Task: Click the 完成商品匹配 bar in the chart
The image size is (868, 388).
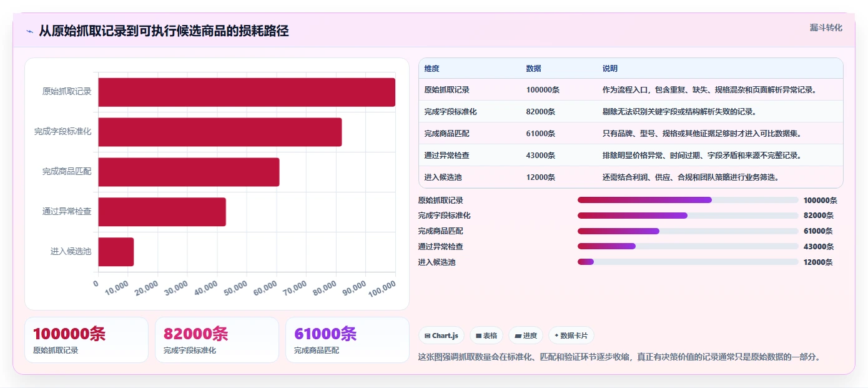Action: [x=189, y=172]
